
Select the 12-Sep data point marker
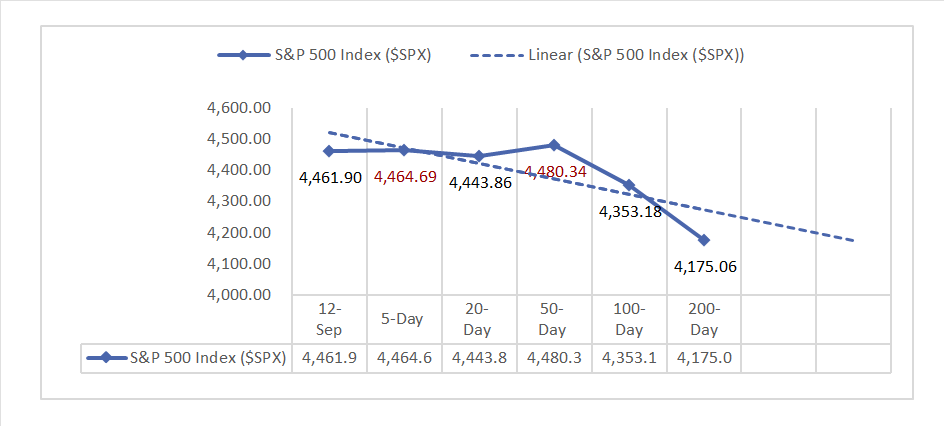[329, 151]
